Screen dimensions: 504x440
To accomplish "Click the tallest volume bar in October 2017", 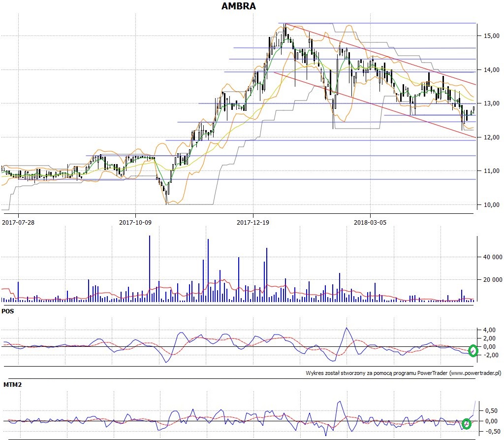I will (x=150, y=269).
